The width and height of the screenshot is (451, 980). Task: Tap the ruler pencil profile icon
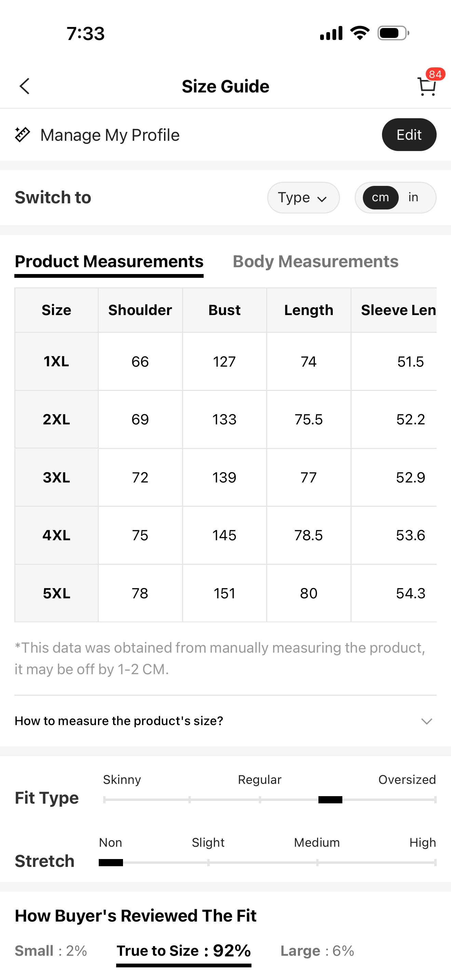tap(23, 135)
